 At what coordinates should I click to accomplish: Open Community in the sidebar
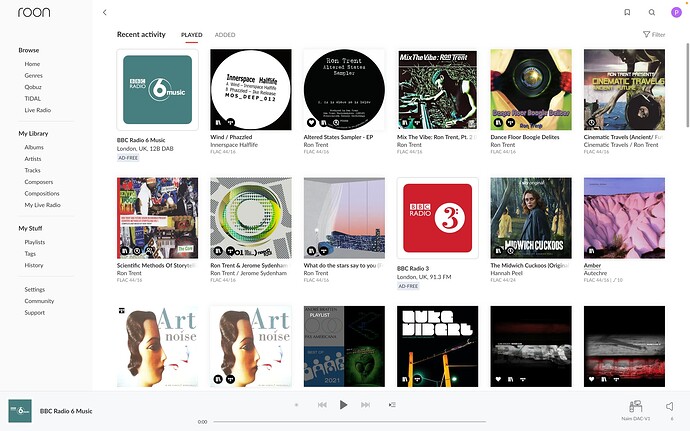(39, 301)
